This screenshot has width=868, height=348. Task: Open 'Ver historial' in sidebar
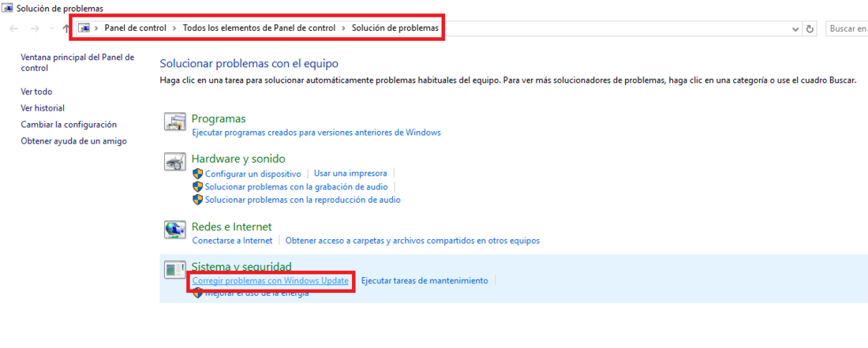[43, 108]
